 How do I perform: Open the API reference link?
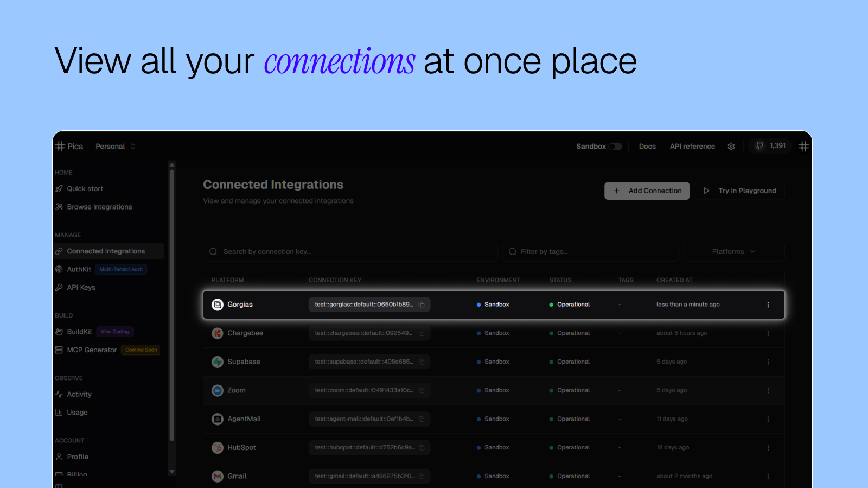(x=692, y=147)
